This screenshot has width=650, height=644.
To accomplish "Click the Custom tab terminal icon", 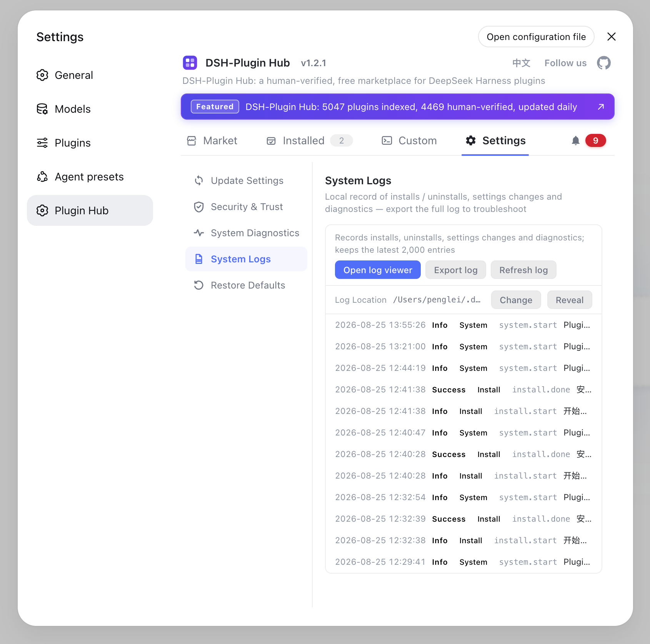I will click(x=387, y=141).
